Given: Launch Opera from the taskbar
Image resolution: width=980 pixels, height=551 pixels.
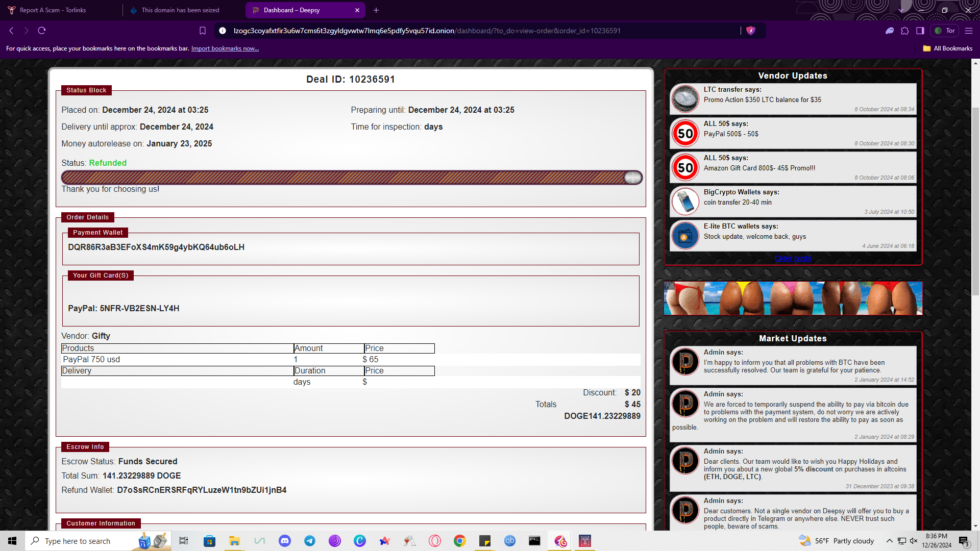Looking at the screenshot, I should point(435,541).
